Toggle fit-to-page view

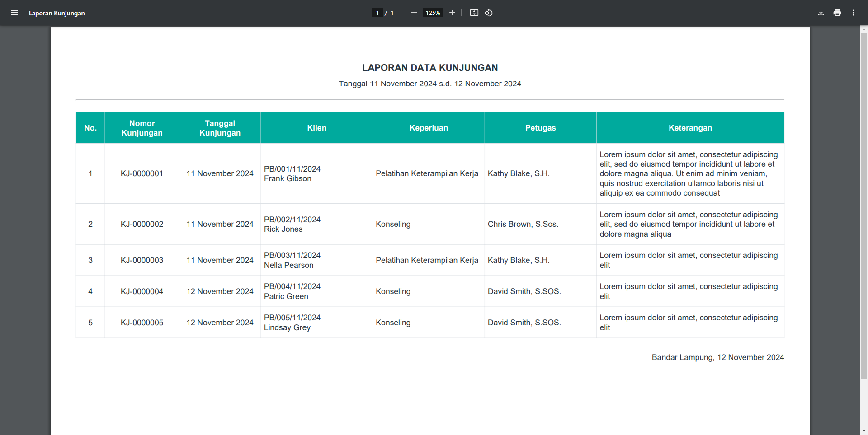tap(474, 13)
